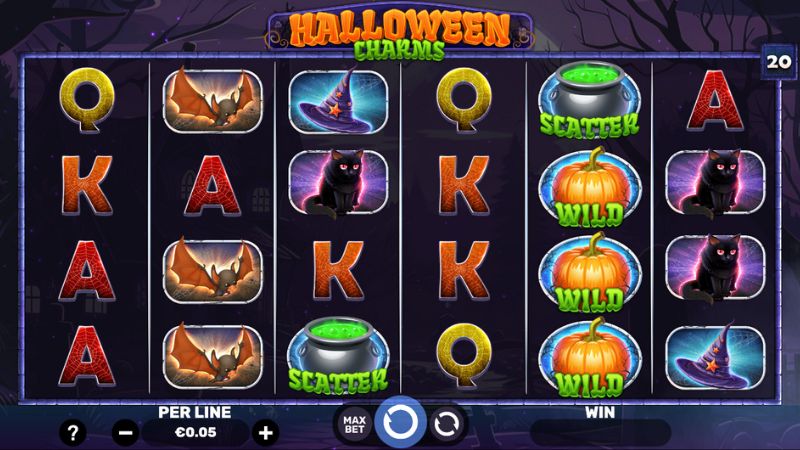Click the witch hat symbol on third reel
Image resolution: width=800 pixels, height=450 pixels.
click(338, 102)
